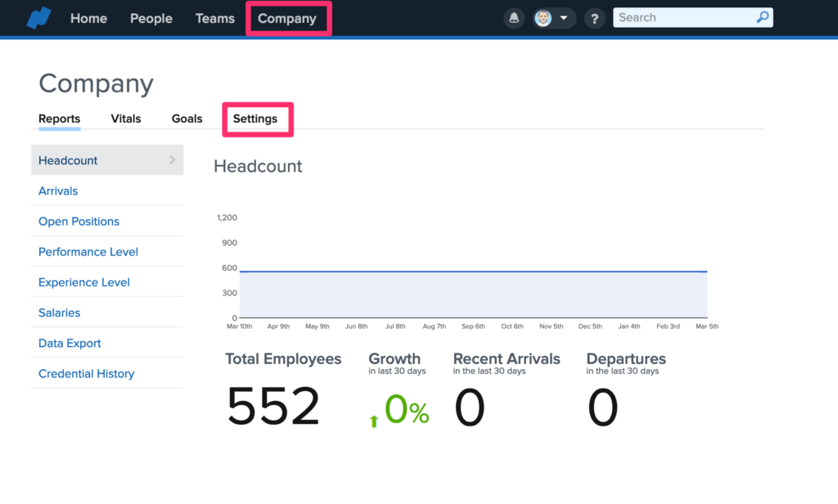Click the help question mark icon

(x=594, y=18)
